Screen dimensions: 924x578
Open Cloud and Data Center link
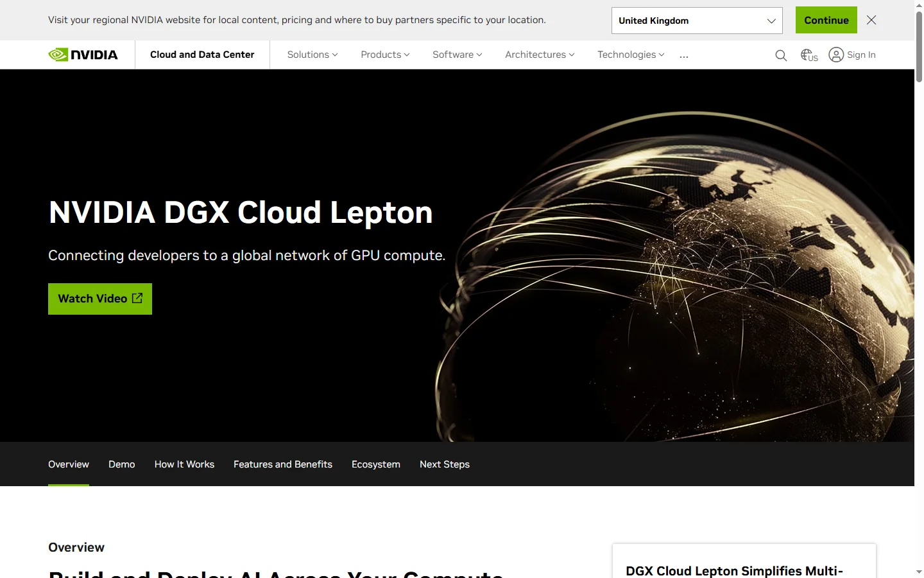point(202,55)
